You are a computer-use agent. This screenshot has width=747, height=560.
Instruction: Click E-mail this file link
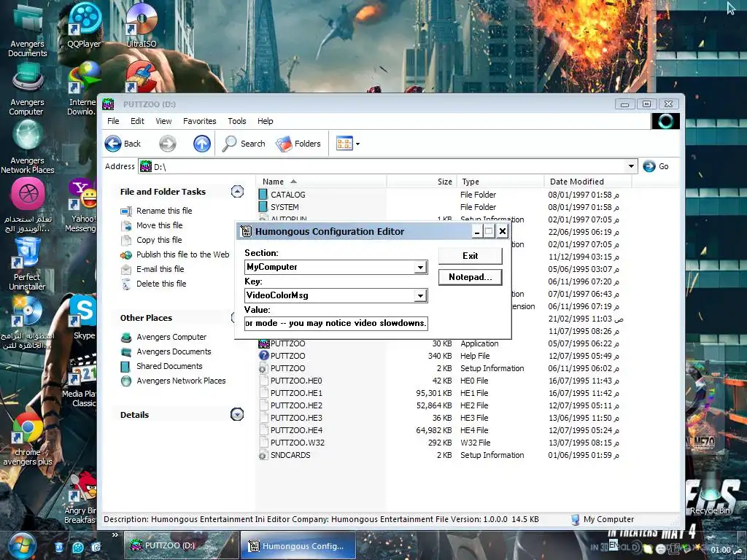pos(160,269)
